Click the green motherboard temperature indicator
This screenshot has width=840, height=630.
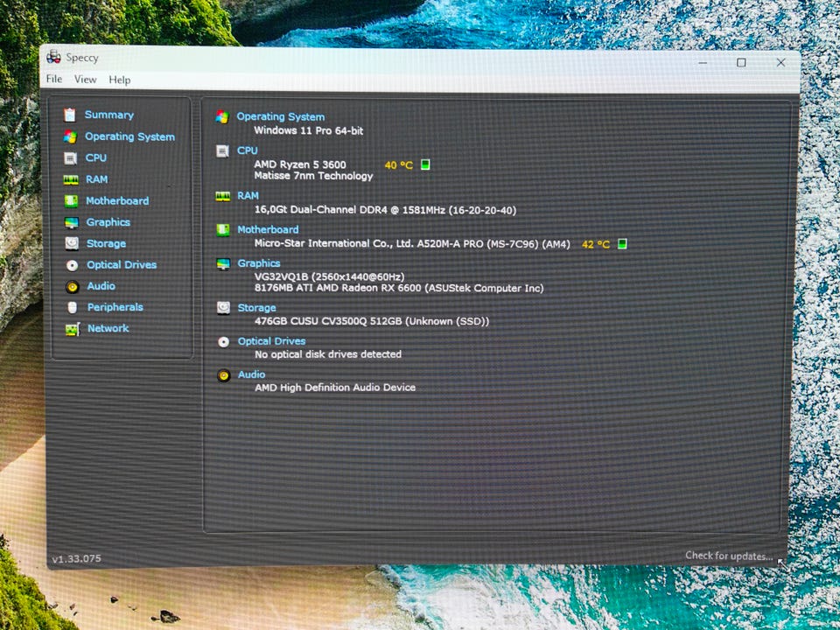(x=622, y=244)
